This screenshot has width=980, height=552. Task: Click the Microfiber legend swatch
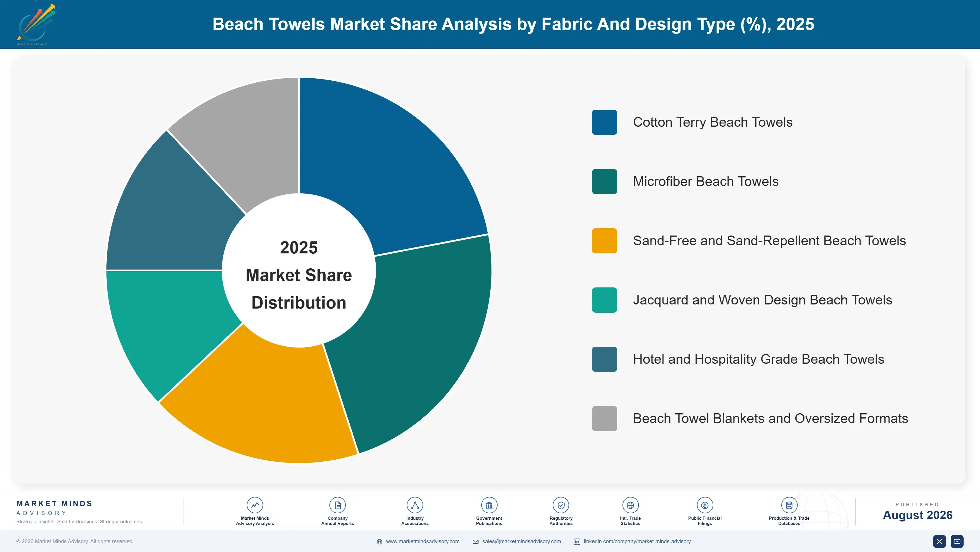pyautogui.click(x=604, y=182)
